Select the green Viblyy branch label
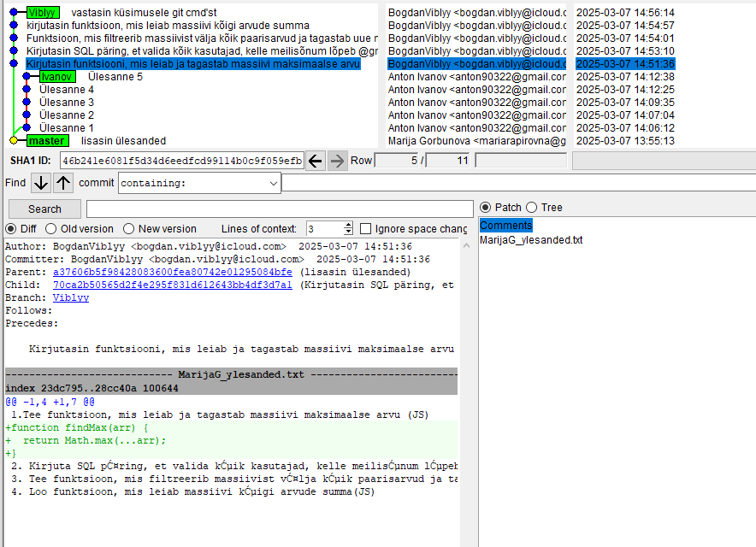The width and height of the screenshot is (756, 547). point(41,13)
